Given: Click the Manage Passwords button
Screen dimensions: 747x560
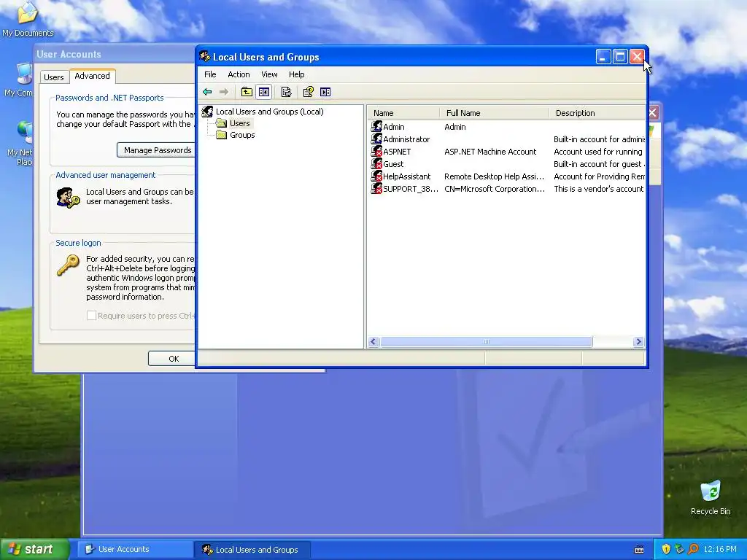Looking at the screenshot, I should click(x=158, y=150).
